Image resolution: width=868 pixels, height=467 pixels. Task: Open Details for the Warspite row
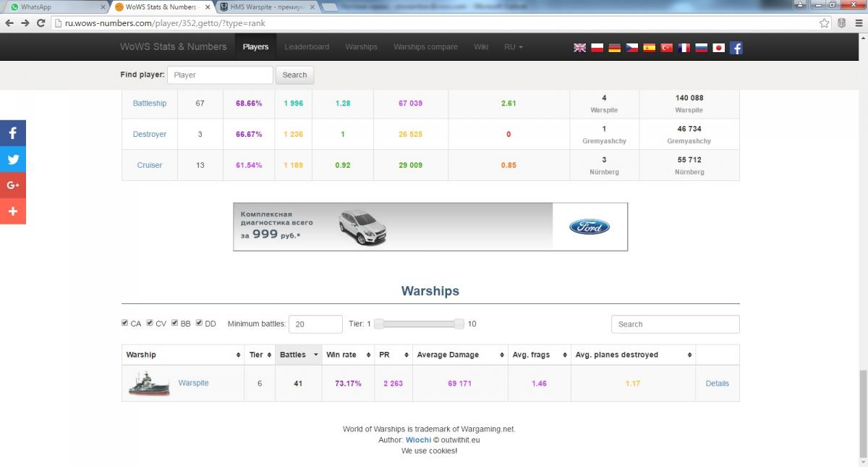(718, 384)
